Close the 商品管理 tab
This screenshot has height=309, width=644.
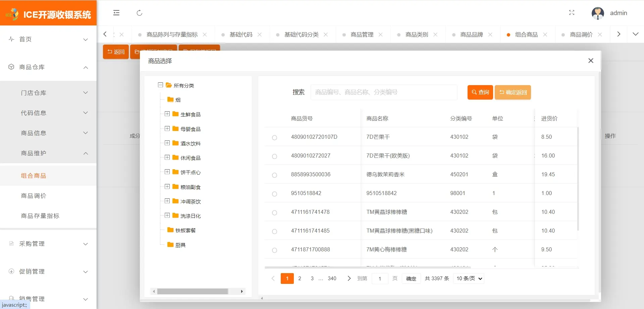(x=381, y=35)
